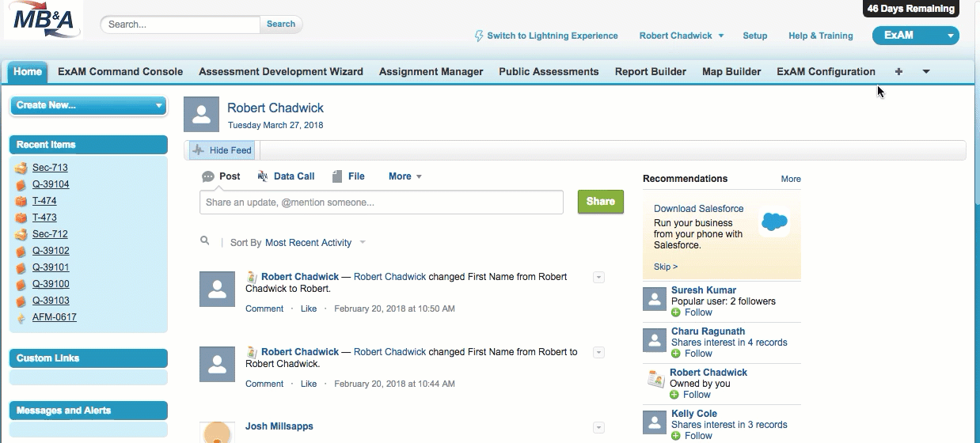
Task: Open the ExAM app menu dropdown
Action: click(x=915, y=36)
